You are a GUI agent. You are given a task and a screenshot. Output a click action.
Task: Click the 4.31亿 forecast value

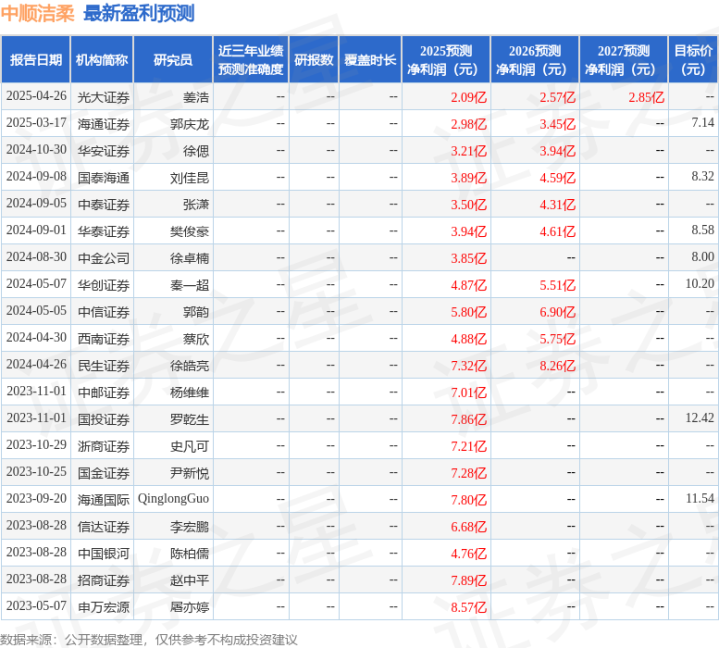[x=558, y=205]
